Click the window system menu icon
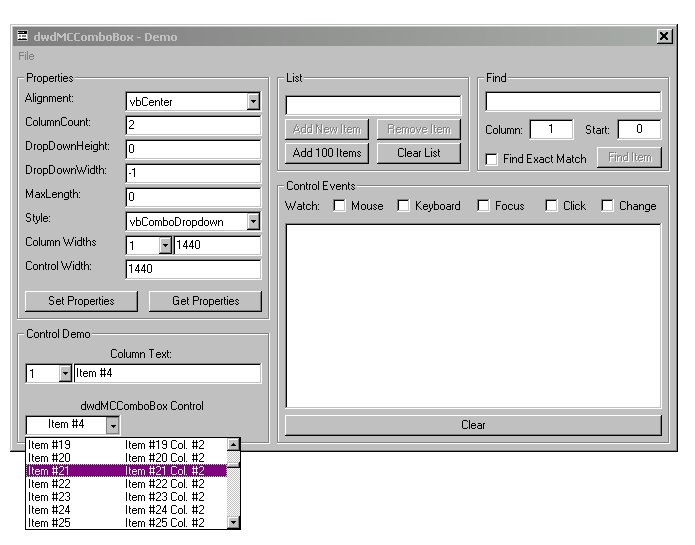695x545 pixels. tap(22, 36)
